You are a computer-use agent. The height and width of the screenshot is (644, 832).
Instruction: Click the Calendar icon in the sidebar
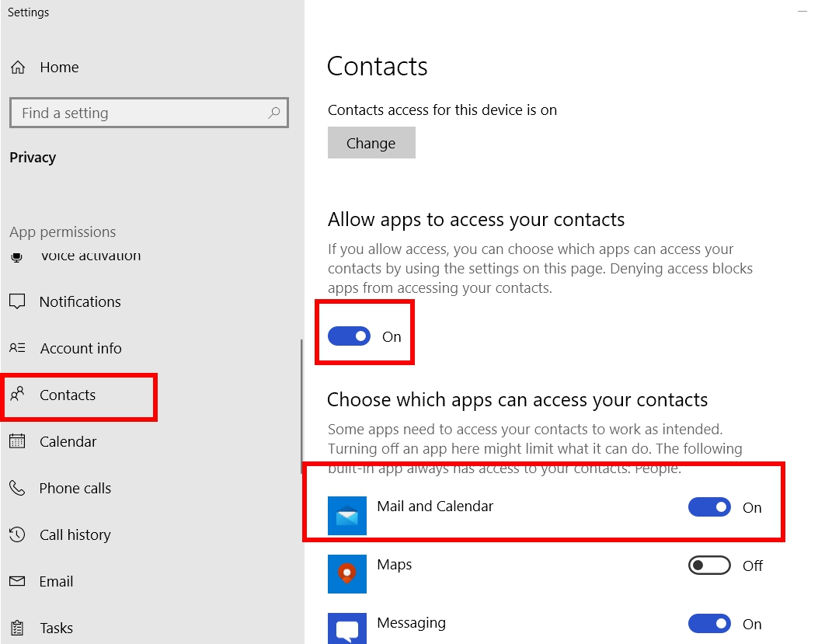pos(17,441)
